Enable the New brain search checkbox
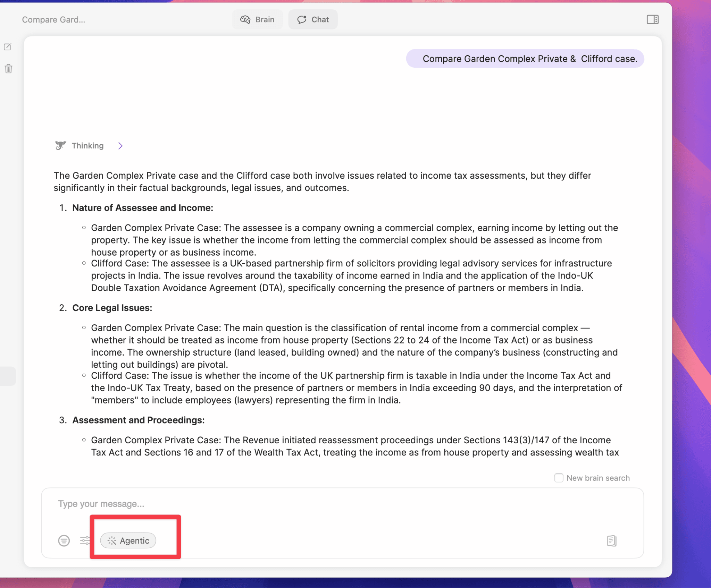Viewport: 711px width, 588px height. (x=559, y=478)
